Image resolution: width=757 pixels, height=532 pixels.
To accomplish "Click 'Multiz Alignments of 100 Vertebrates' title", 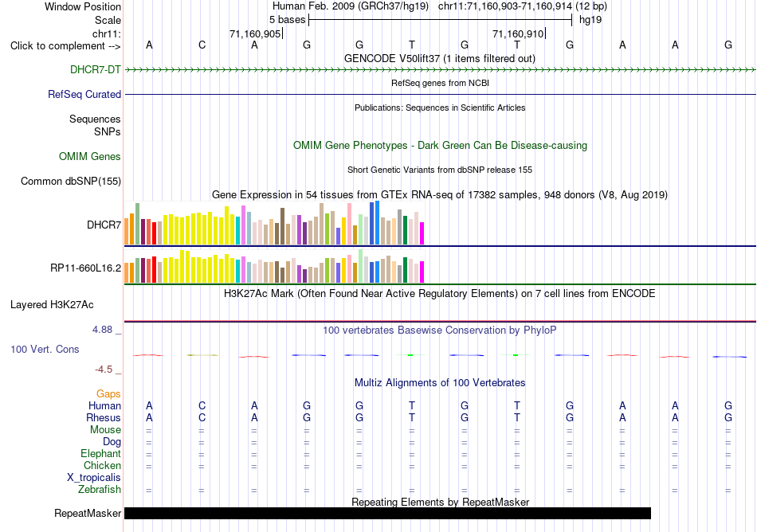I will click(x=440, y=382).
